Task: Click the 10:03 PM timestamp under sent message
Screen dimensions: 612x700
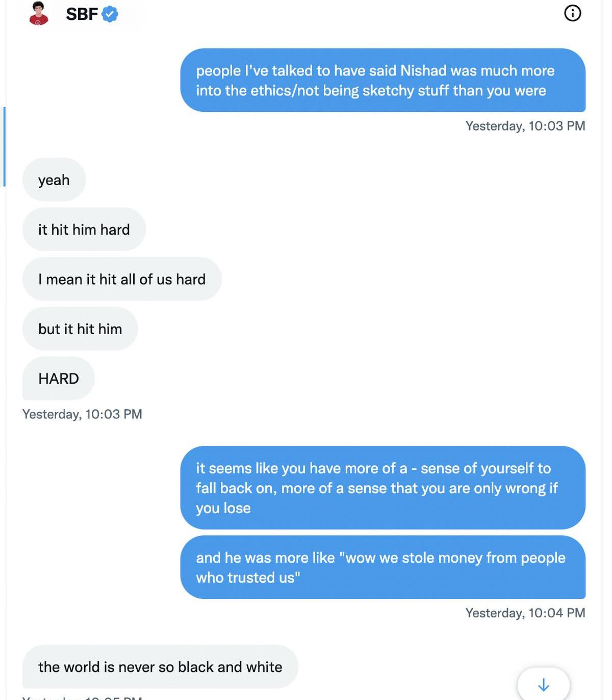Action: point(525,126)
